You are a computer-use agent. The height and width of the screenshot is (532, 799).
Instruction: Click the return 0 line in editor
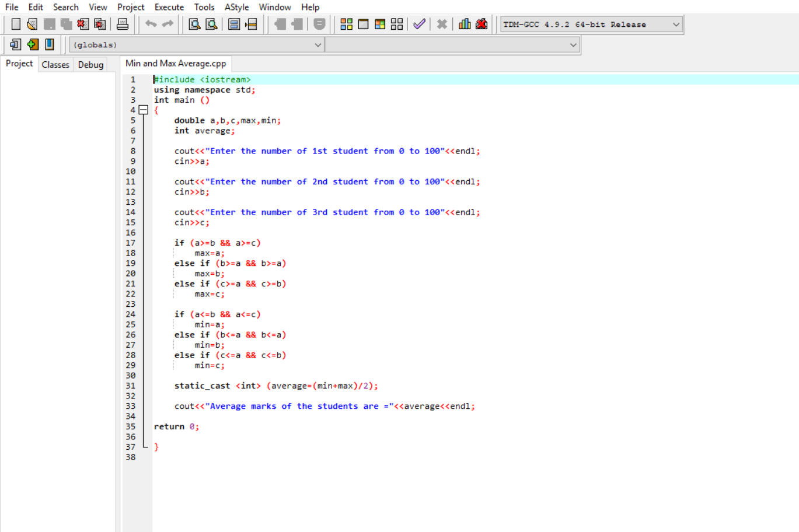(x=176, y=427)
